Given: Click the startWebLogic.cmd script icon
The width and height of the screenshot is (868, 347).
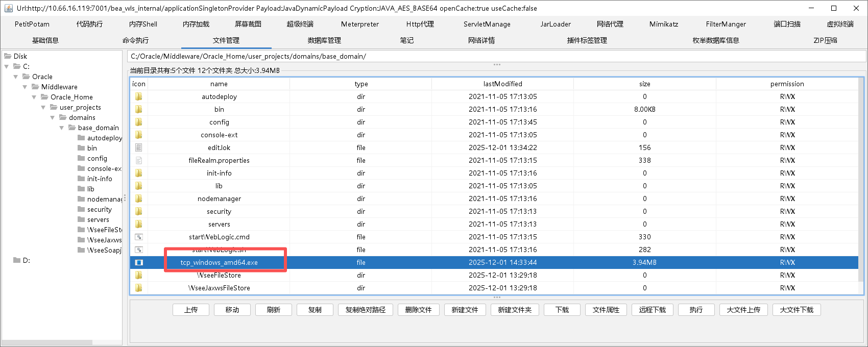Looking at the screenshot, I should [x=138, y=237].
